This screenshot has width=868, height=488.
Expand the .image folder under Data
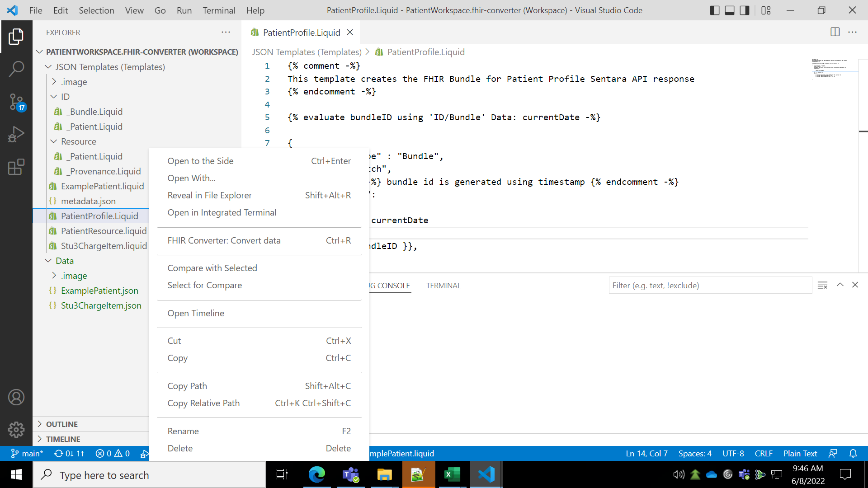[55, 276]
